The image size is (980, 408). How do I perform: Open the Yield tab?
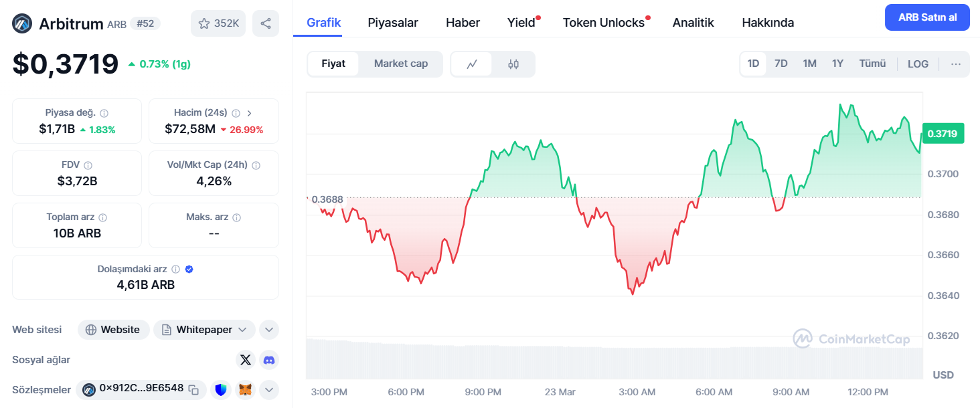click(x=521, y=23)
